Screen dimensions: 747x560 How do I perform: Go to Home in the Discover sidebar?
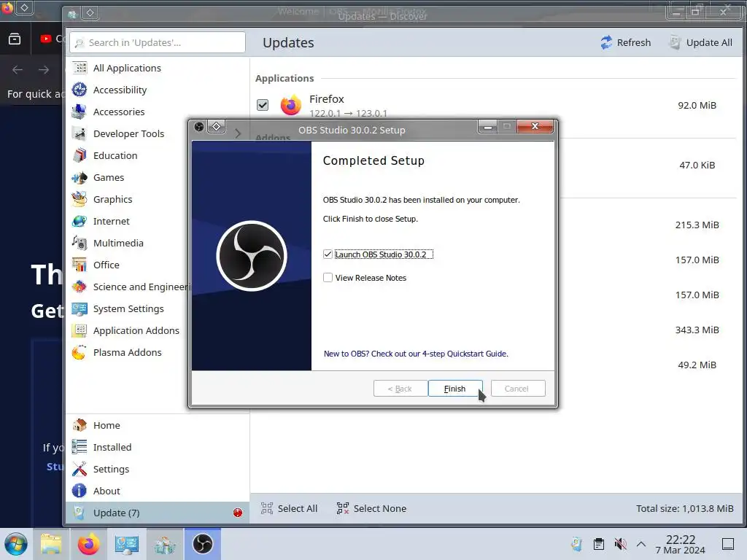point(158,425)
